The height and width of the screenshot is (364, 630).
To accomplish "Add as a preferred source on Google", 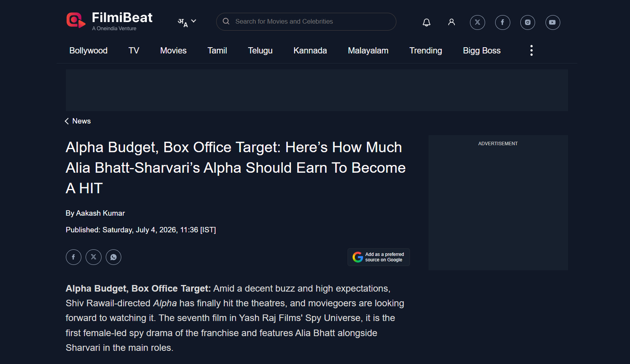I will click(x=378, y=257).
